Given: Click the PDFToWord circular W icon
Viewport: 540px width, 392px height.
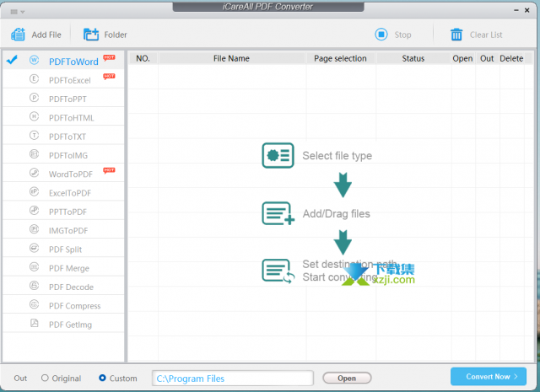Looking at the screenshot, I should [x=34, y=60].
